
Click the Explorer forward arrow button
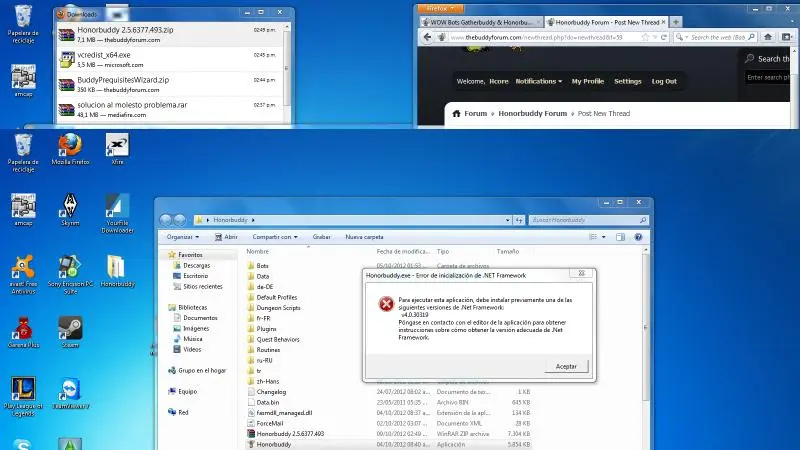pyautogui.click(x=179, y=220)
